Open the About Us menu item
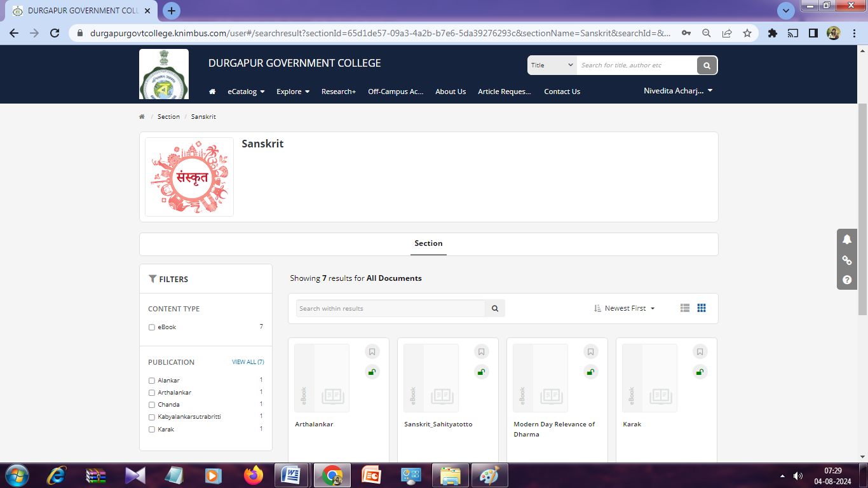The width and height of the screenshot is (868, 488). tap(451, 91)
